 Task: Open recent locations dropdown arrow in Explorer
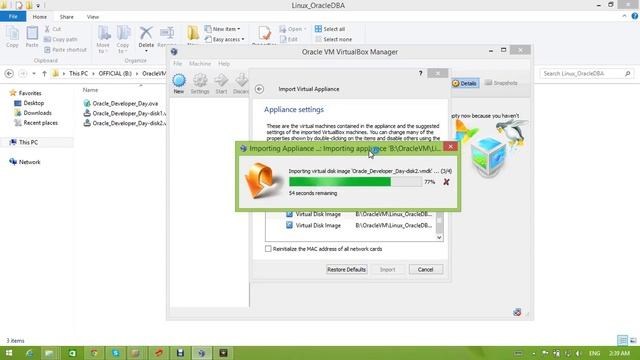[x=34, y=73]
